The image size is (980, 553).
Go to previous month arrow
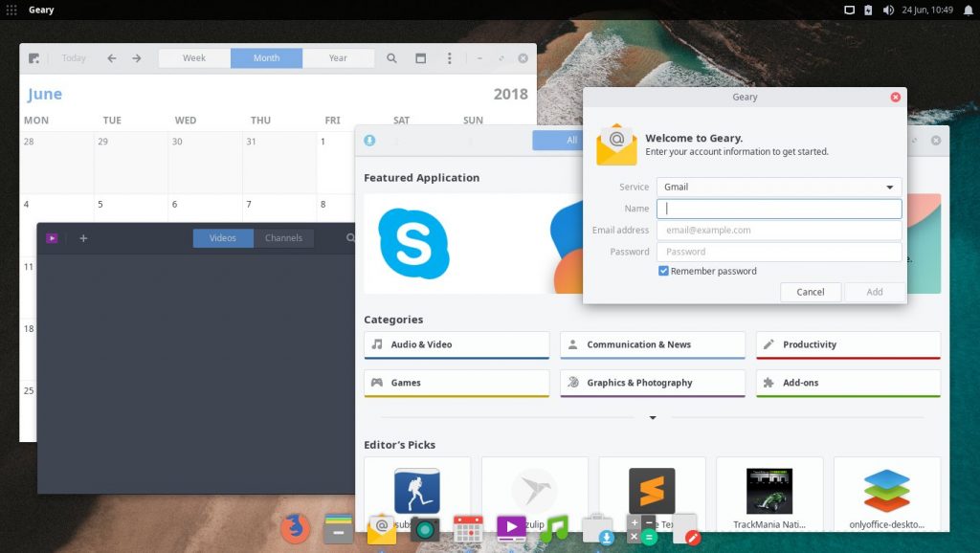pyautogui.click(x=112, y=58)
